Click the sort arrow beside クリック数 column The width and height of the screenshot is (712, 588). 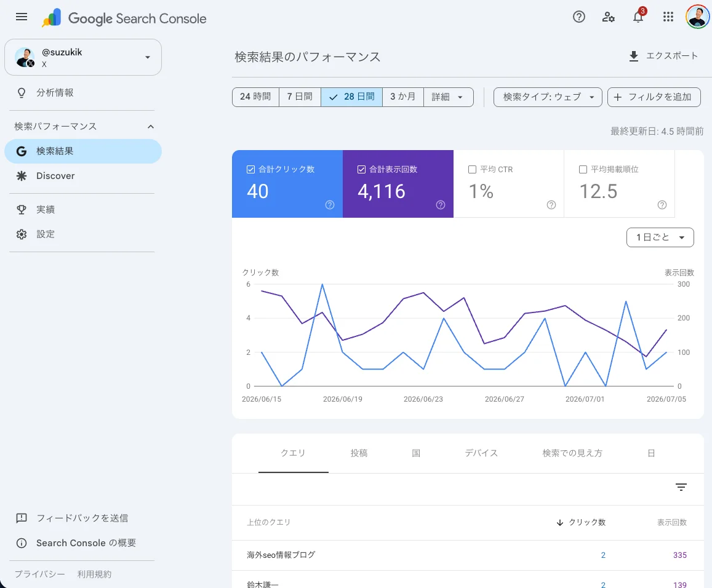pos(560,523)
